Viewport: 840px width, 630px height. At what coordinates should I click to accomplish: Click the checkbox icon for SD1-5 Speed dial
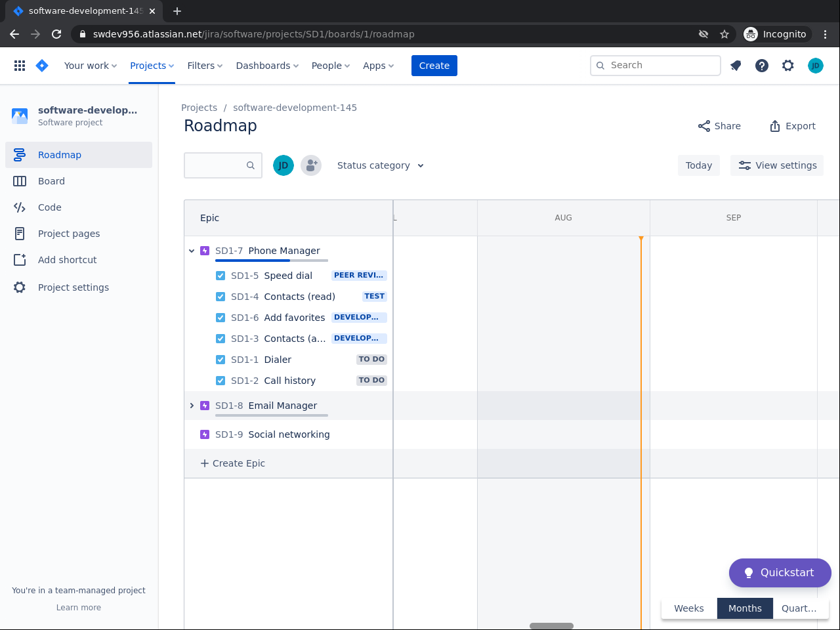[220, 276]
